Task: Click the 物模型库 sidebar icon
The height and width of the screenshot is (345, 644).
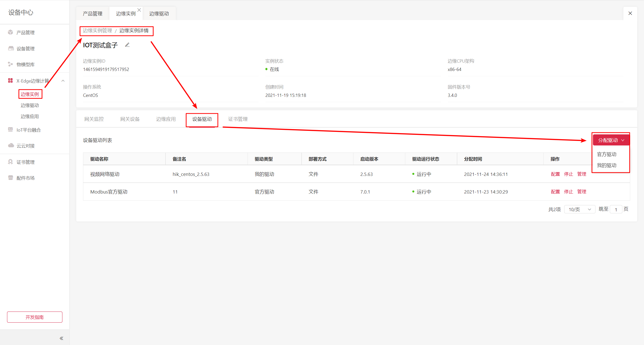Action: (10, 64)
